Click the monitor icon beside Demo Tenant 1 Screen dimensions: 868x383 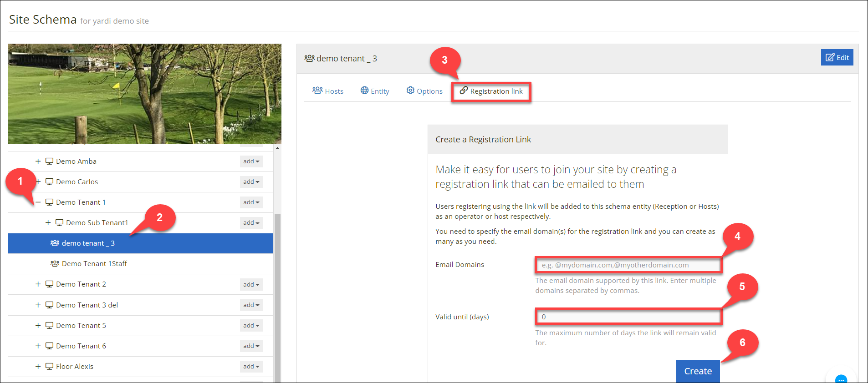click(50, 202)
